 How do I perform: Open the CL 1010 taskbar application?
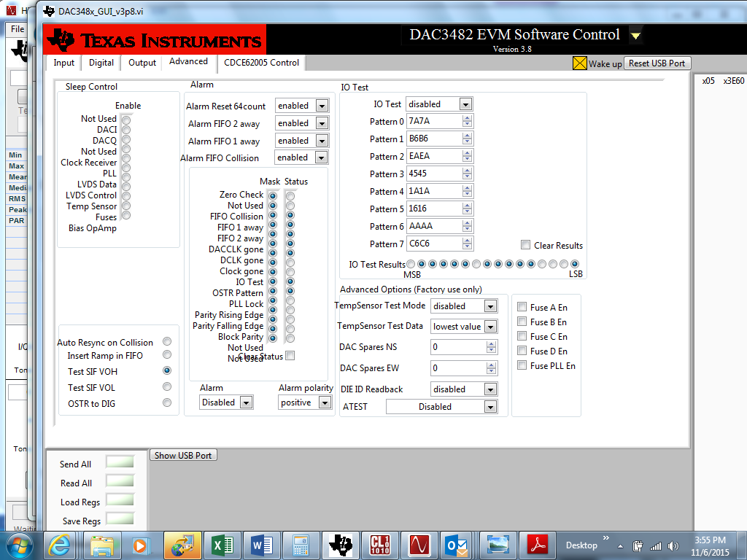[x=379, y=545]
